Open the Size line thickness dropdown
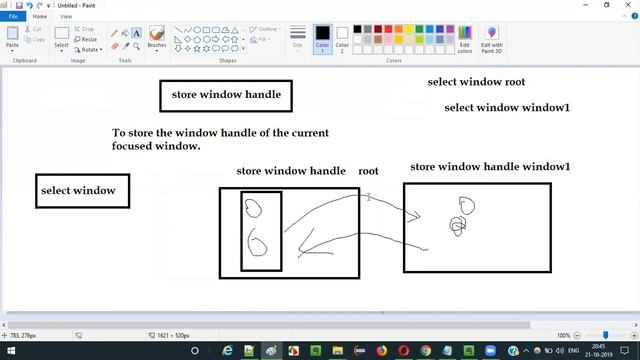The image size is (640, 360). coord(298,38)
